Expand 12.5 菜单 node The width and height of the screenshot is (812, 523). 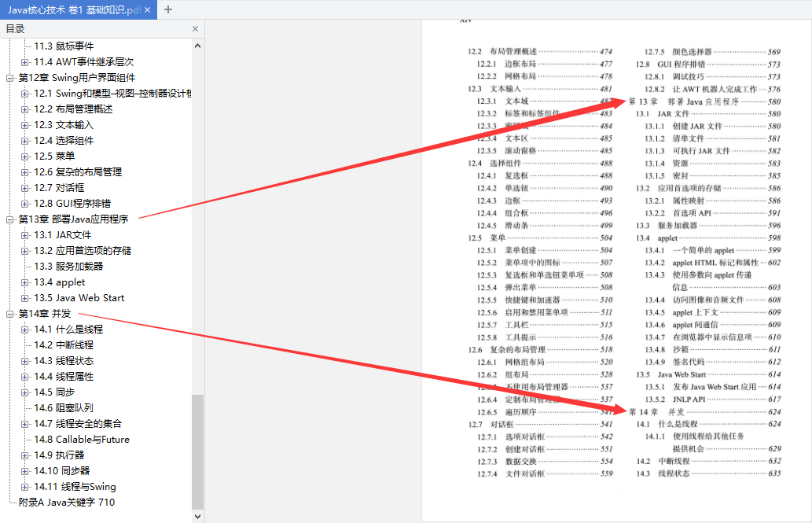pos(24,157)
